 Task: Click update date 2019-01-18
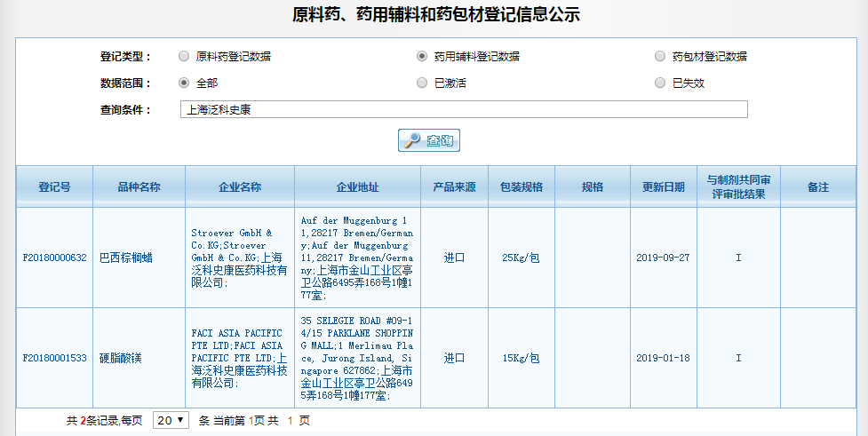click(x=663, y=358)
